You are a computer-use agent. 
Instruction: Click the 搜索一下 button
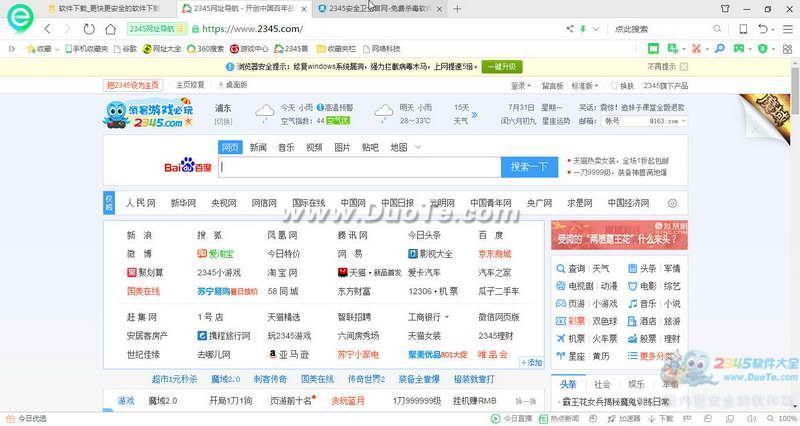tap(530, 167)
